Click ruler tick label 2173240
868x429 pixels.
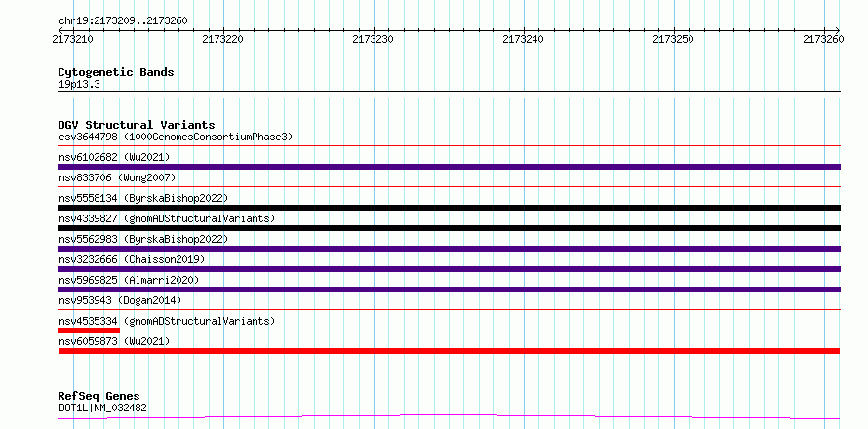tap(523, 39)
